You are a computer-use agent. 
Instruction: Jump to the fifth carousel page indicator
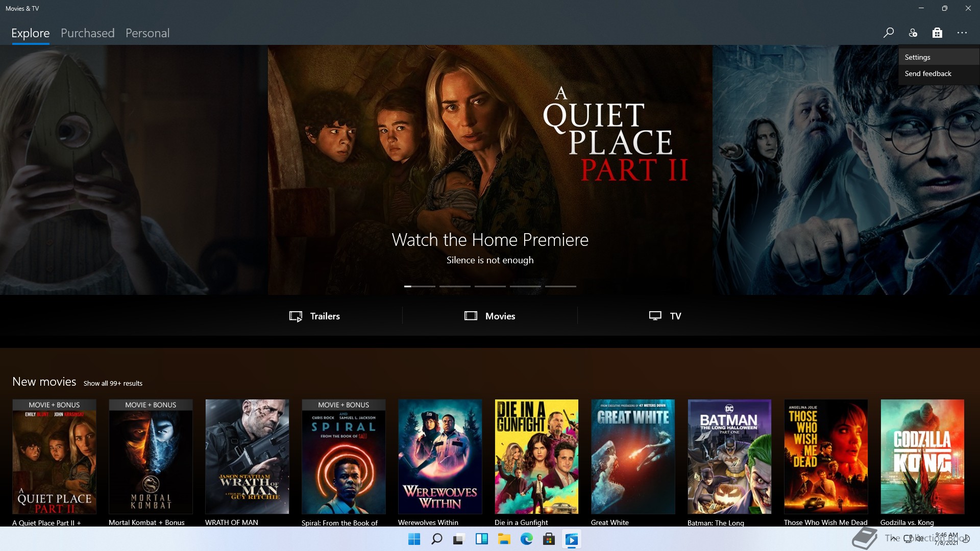(x=560, y=286)
